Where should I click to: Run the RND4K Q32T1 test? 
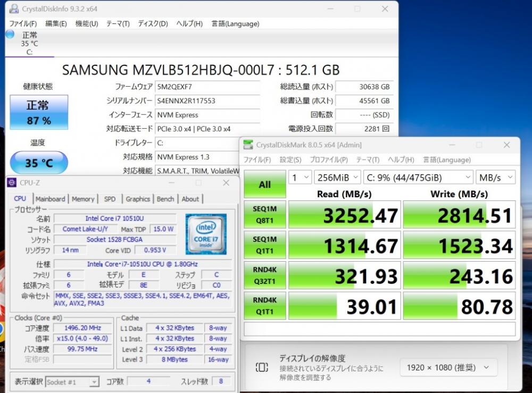tap(264, 275)
